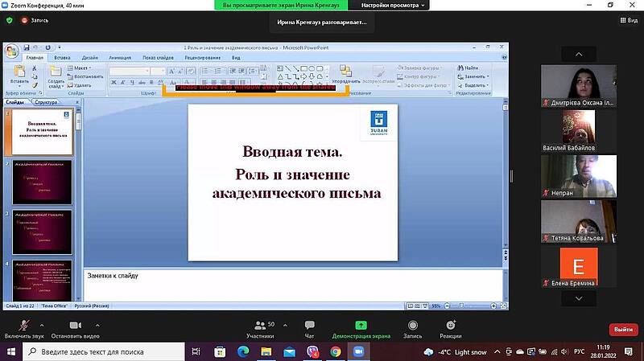Viewport: 644px width, 361px height.
Task: Open Google Chrome from the taskbar
Action: tap(336, 352)
